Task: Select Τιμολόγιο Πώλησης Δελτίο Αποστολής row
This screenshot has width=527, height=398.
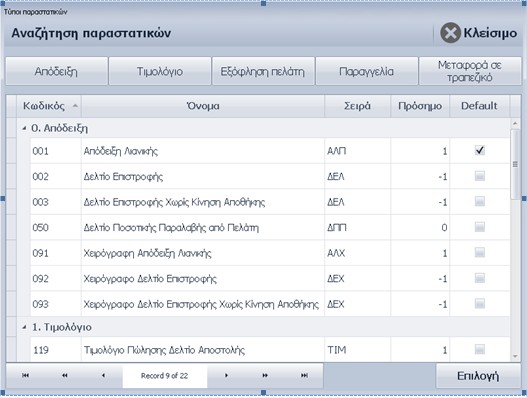Action: click(x=270, y=350)
